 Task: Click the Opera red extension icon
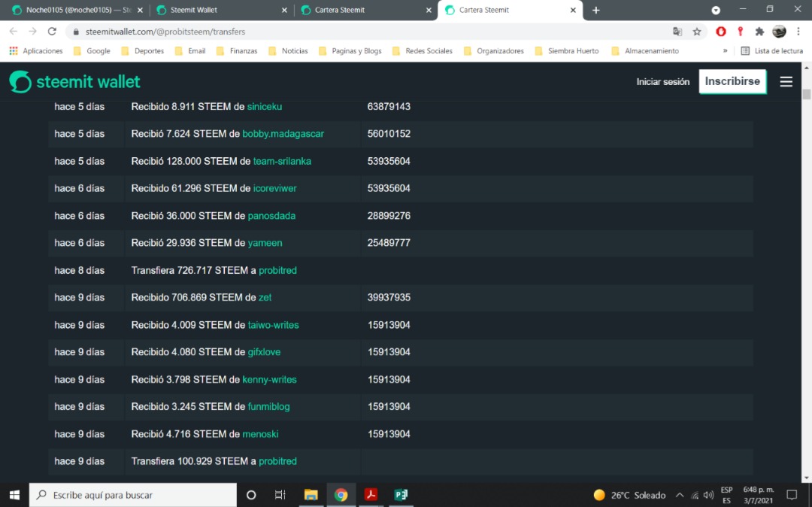click(x=721, y=32)
